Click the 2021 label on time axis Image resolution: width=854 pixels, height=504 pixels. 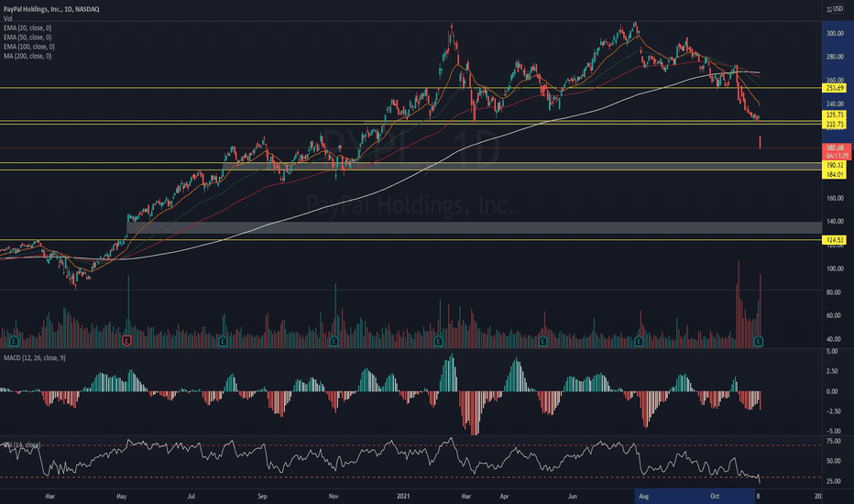(x=403, y=496)
